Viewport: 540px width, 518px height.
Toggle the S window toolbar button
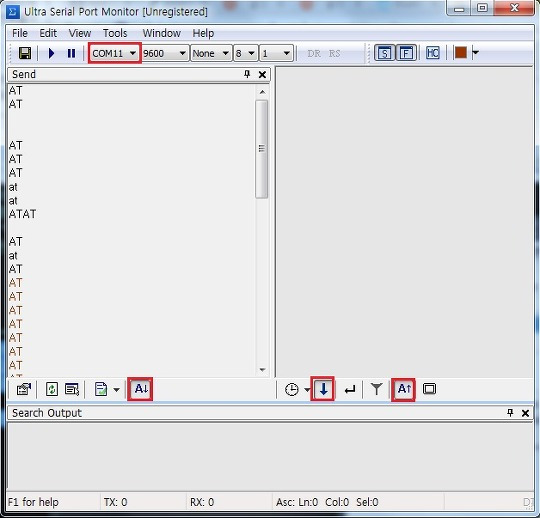pyautogui.click(x=384, y=53)
